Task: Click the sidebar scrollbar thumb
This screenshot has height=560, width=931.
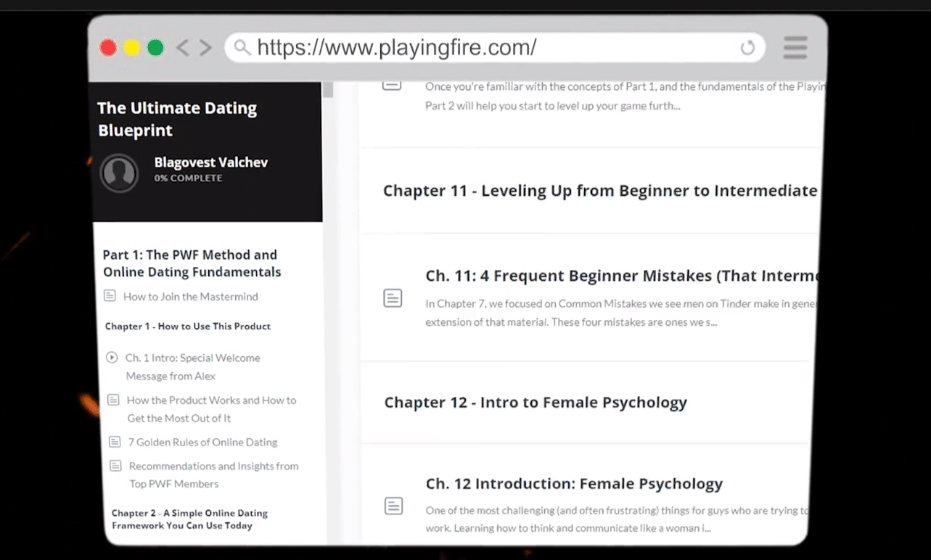Action: pos(328,90)
